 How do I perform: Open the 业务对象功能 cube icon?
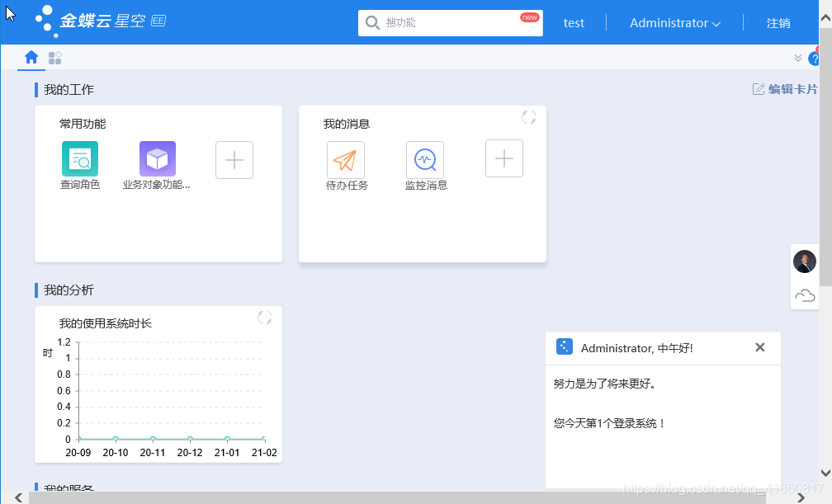click(x=157, y=158)
